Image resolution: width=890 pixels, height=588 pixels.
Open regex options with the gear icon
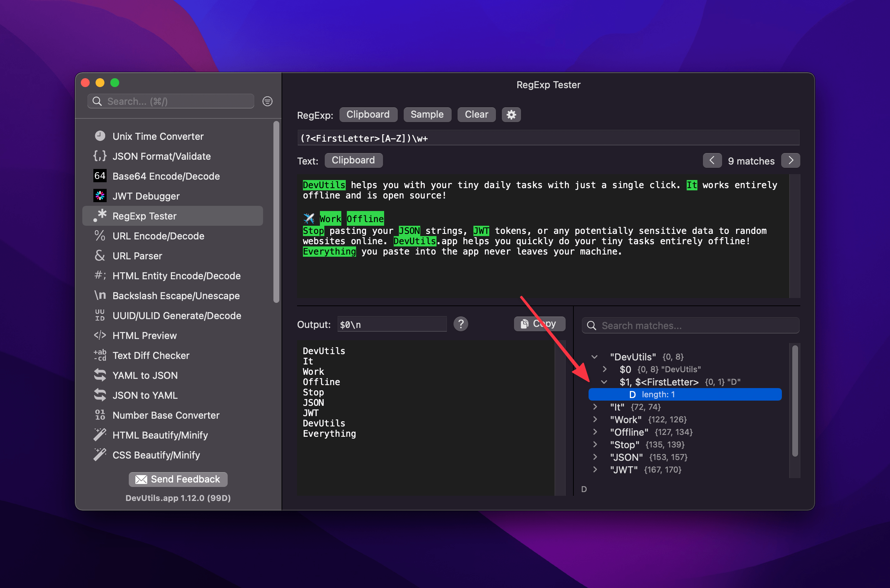click(x=511, y=114)
